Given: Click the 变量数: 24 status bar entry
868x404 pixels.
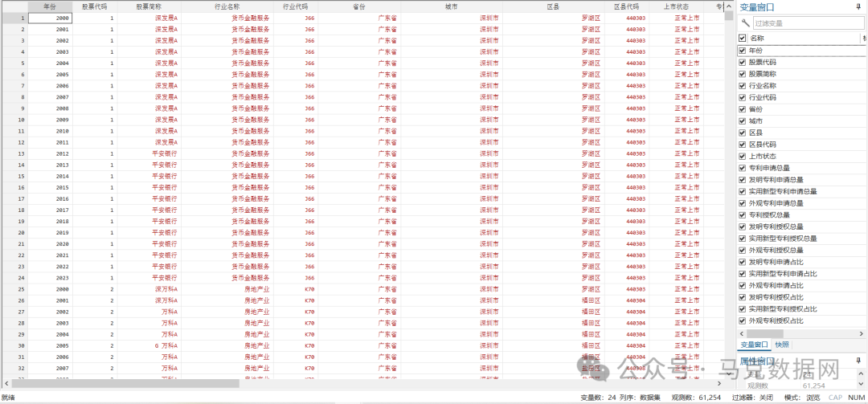Looking at the screenshot, I should 598,398.
